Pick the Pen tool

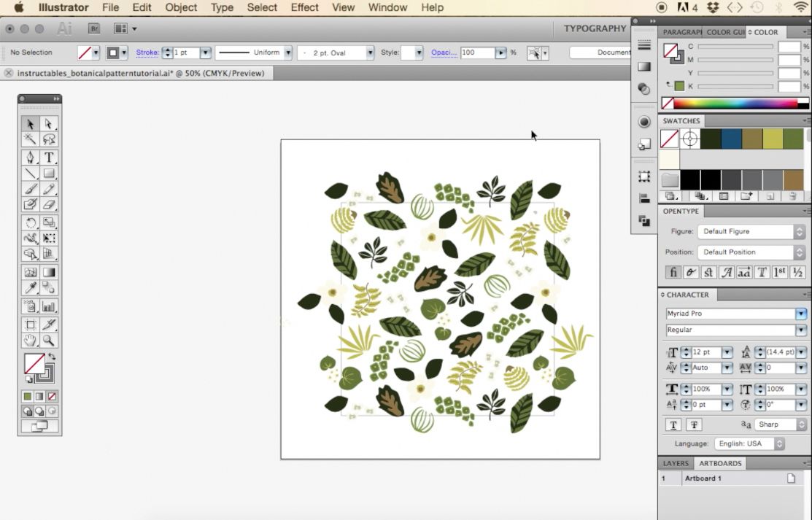pyautogui.click(x=30, y=157)
